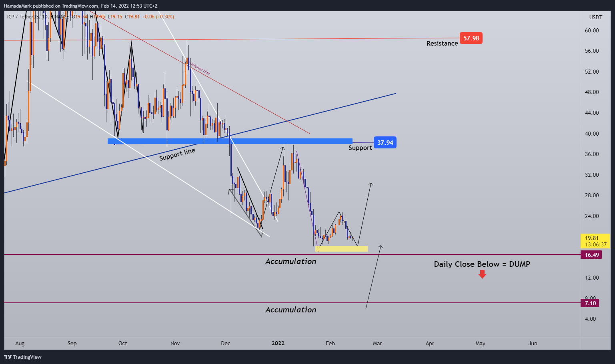The width and height of the screenshot is (615, 364).
Task: Click May on the time axis
Action: click(x=481, y=343)
